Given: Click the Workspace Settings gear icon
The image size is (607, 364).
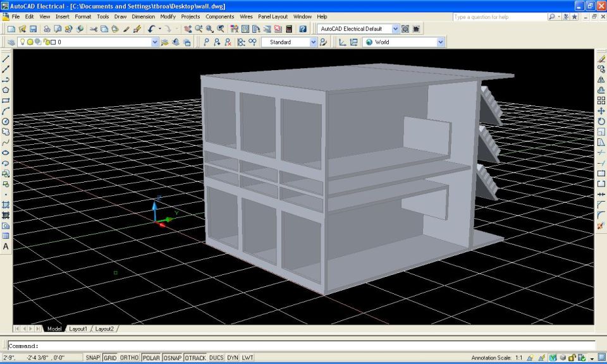Looking at the screenshot, I should pos(405,29).
